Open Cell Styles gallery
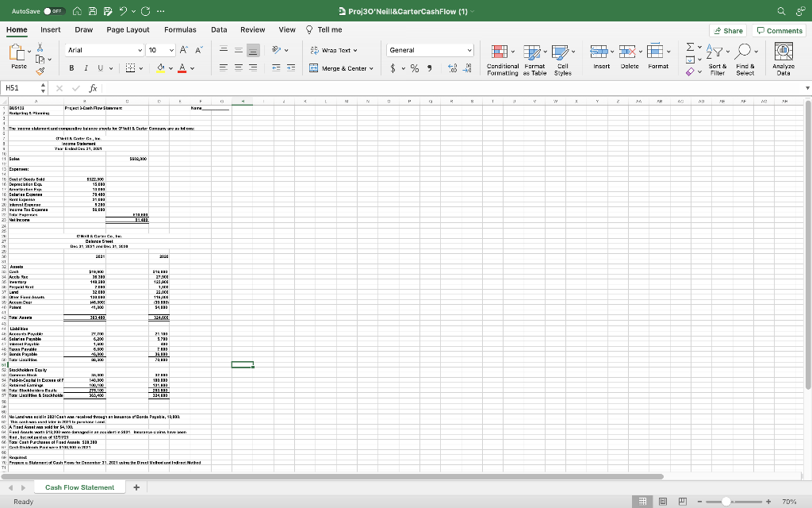The width and height of the screenshot is (812, 508). [563, 60]
